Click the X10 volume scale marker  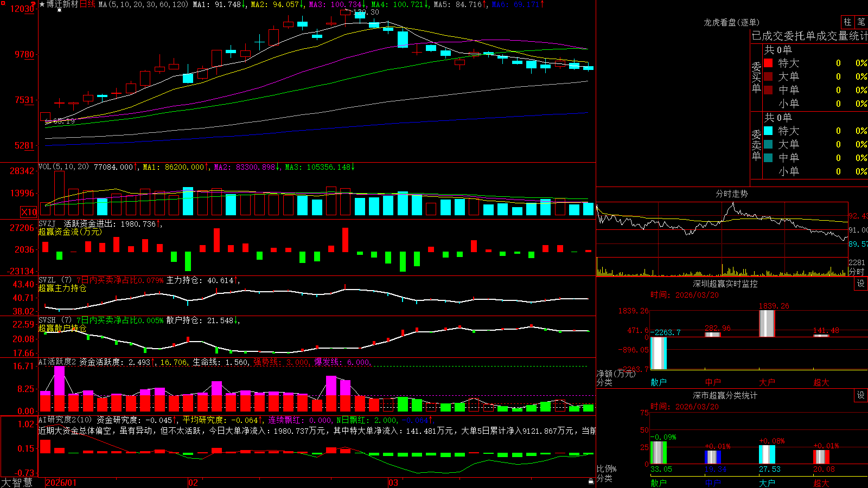29,212
